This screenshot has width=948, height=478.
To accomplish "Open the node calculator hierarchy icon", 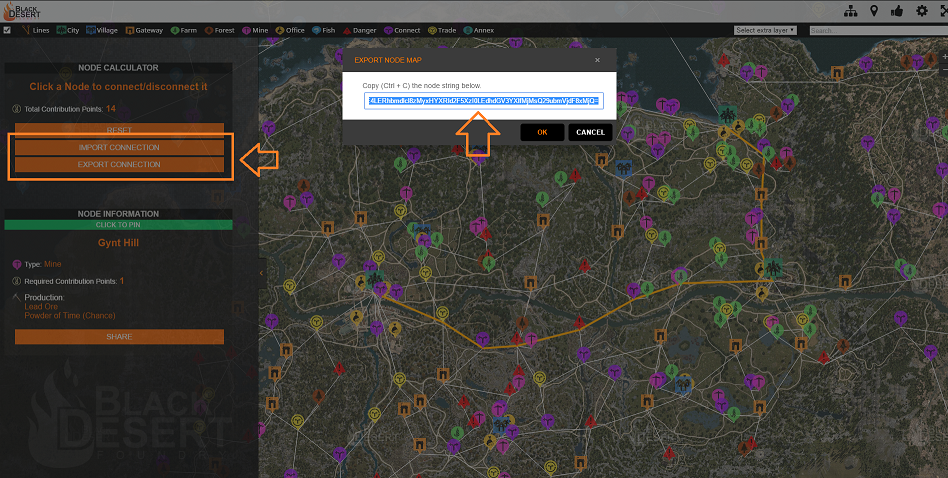I will coord(851,11).
